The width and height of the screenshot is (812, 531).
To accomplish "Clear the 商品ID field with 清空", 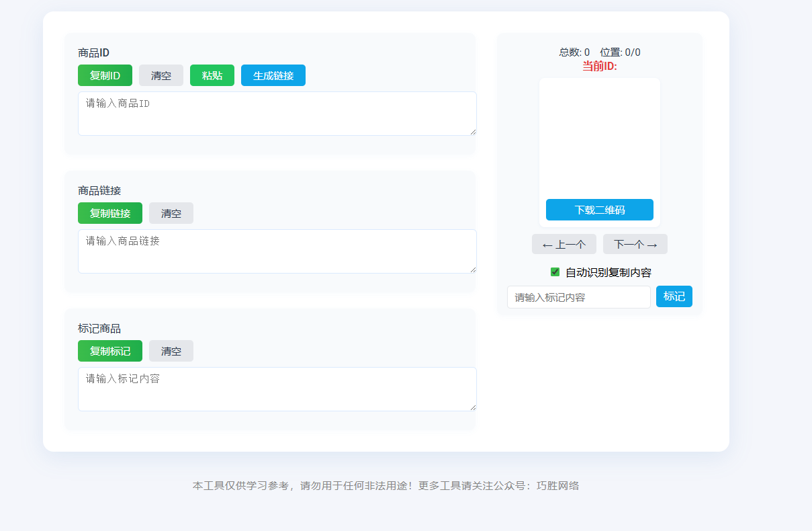I will [161, 75].
